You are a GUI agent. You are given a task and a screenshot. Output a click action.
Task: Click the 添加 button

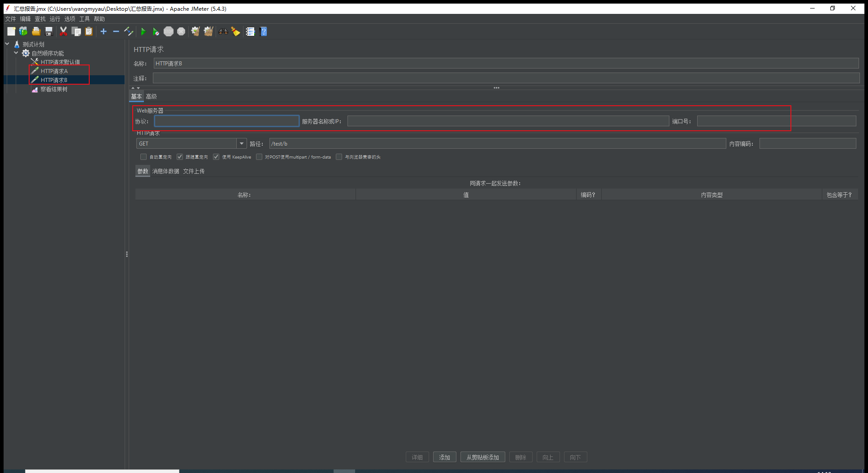pyautogui.click(x=444, y=457)
